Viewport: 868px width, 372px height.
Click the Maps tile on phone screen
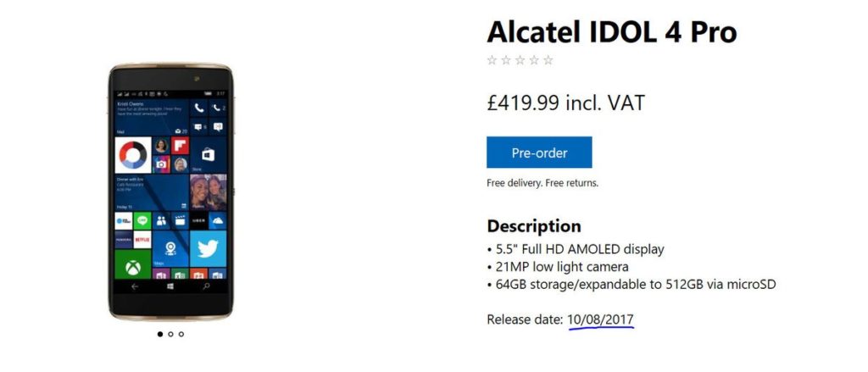coord(170,248)
